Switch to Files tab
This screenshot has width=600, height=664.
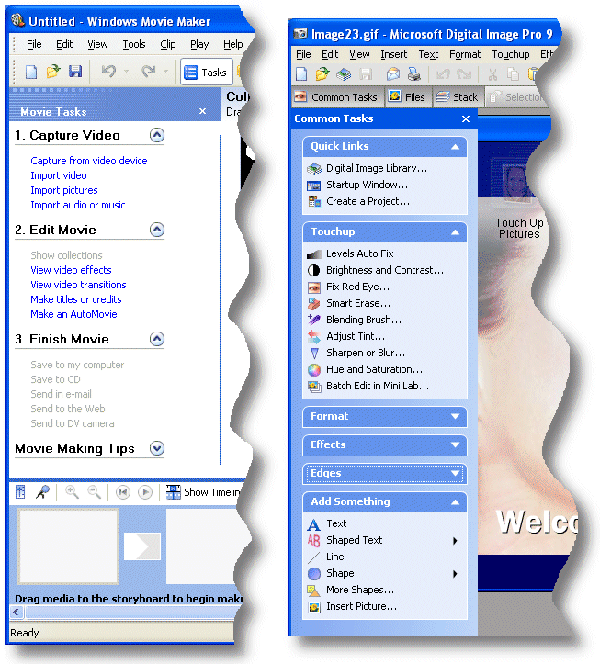pos(407,97)
